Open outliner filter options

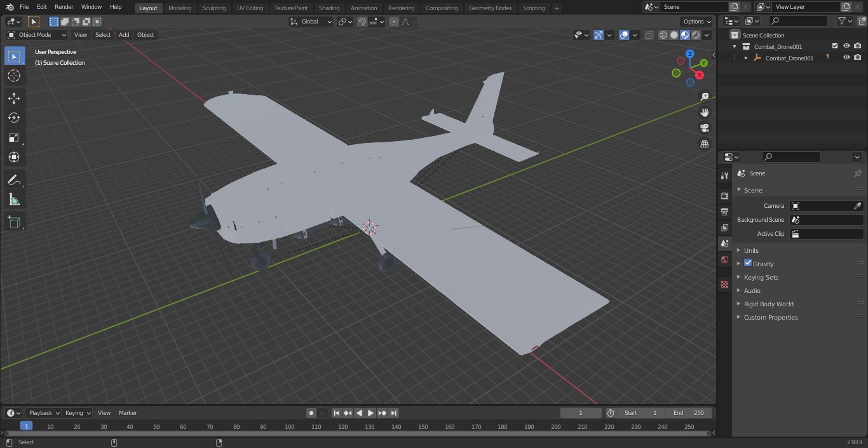(x=844, y=21)
